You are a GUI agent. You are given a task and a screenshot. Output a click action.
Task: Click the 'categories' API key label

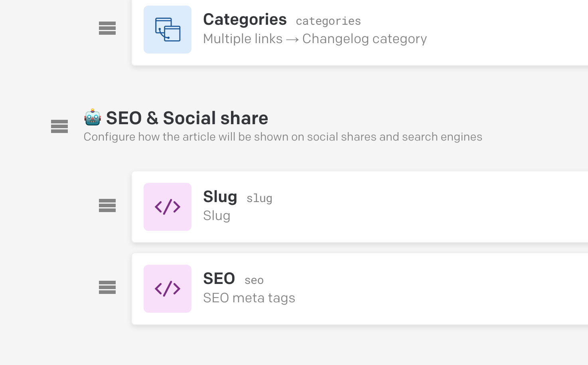[x=328, y=21]
